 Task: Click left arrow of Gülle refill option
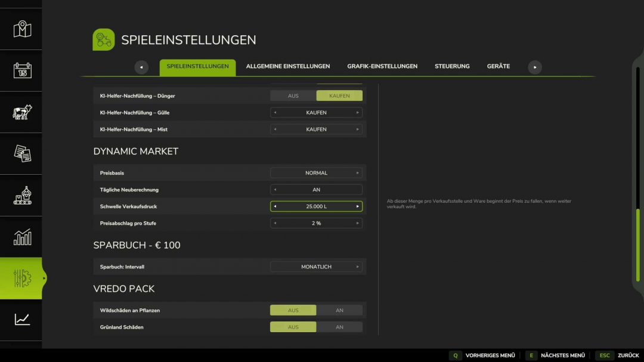tap(275, 113)
